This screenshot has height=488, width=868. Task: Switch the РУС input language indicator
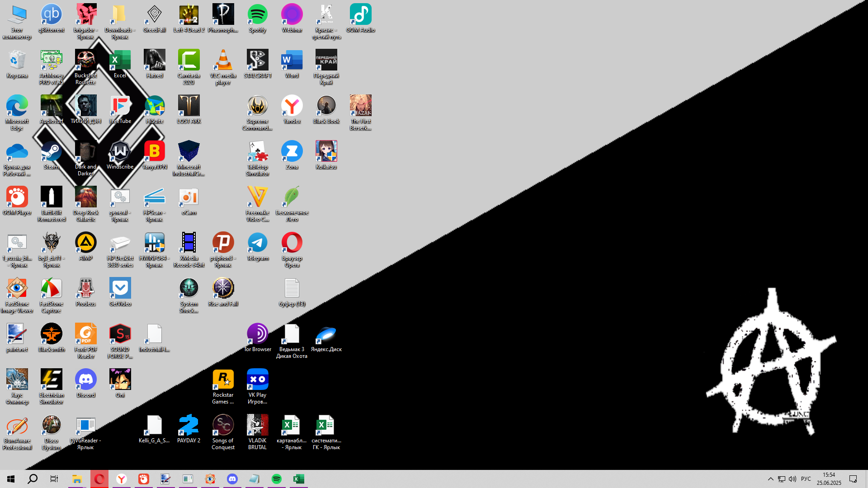806,479
